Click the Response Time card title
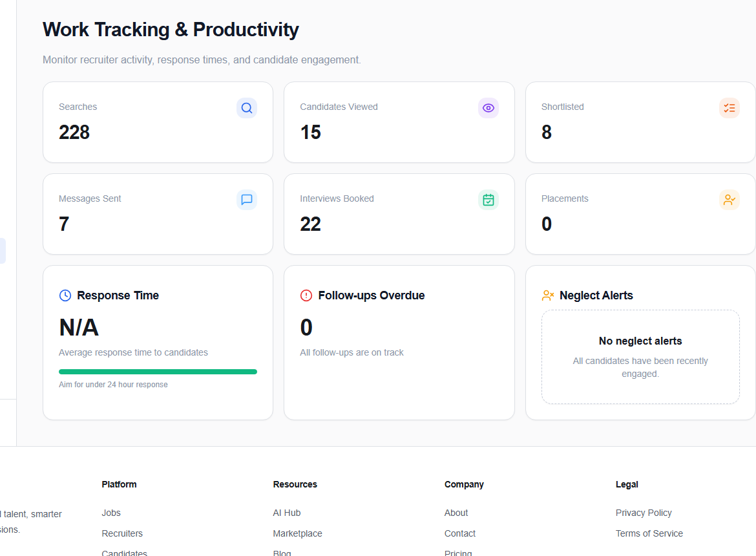The height and width of the screenshot is (556, 756). point(118,295)
